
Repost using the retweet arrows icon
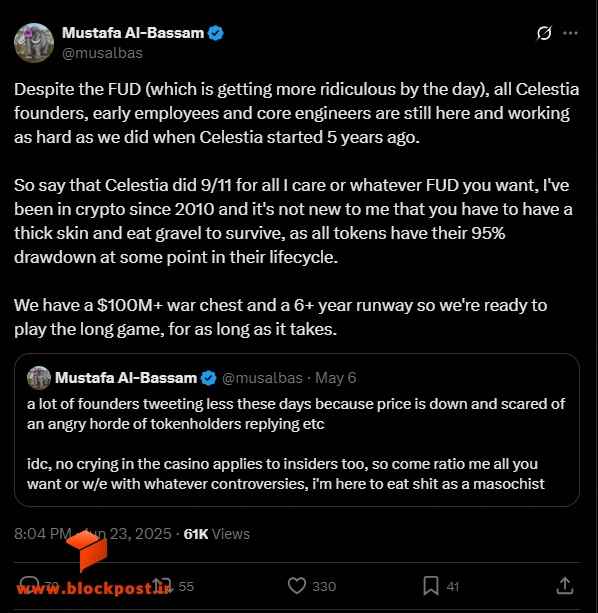161,586
